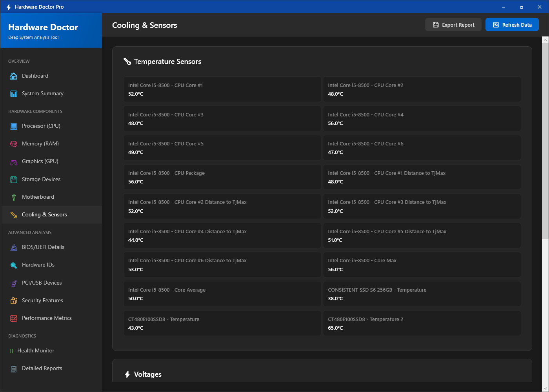This screenshot has width=549, height=392.
Task: Click CT480E100SSD8 Temperature 2 card
Action: [422, 323]
